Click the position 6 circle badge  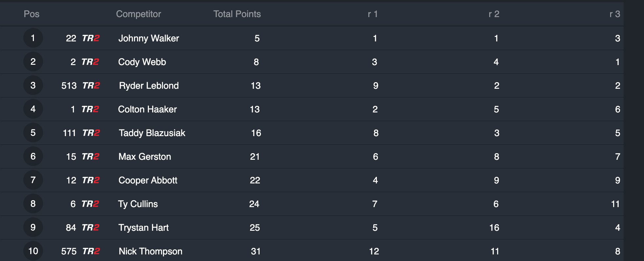point(33,156)
